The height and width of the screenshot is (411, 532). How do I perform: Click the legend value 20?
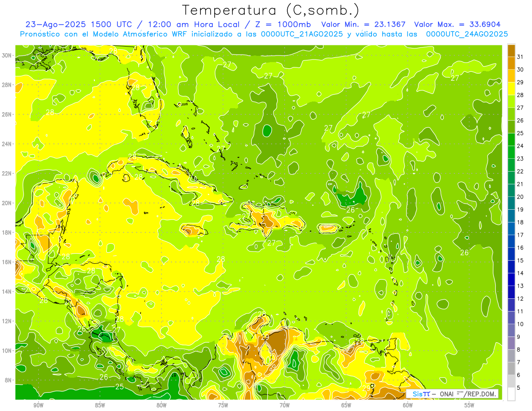point(521,197)
